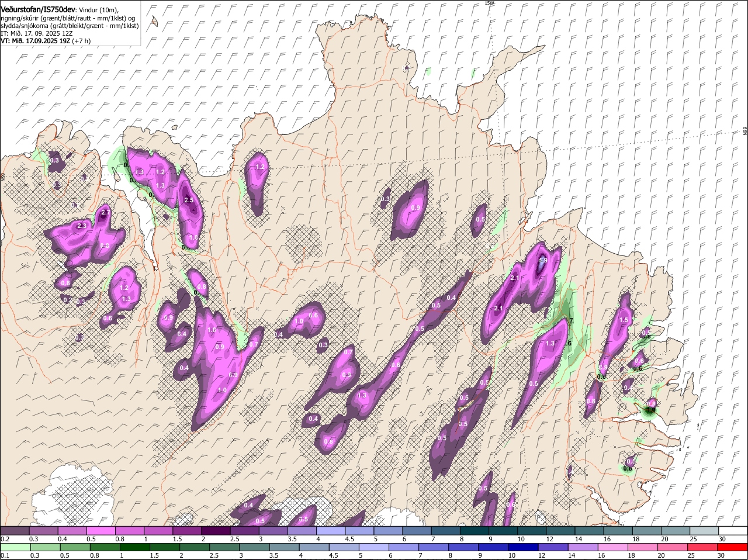
Task: Pick upper scale swatch between 3.5 and 4
Action: [302, 531]
